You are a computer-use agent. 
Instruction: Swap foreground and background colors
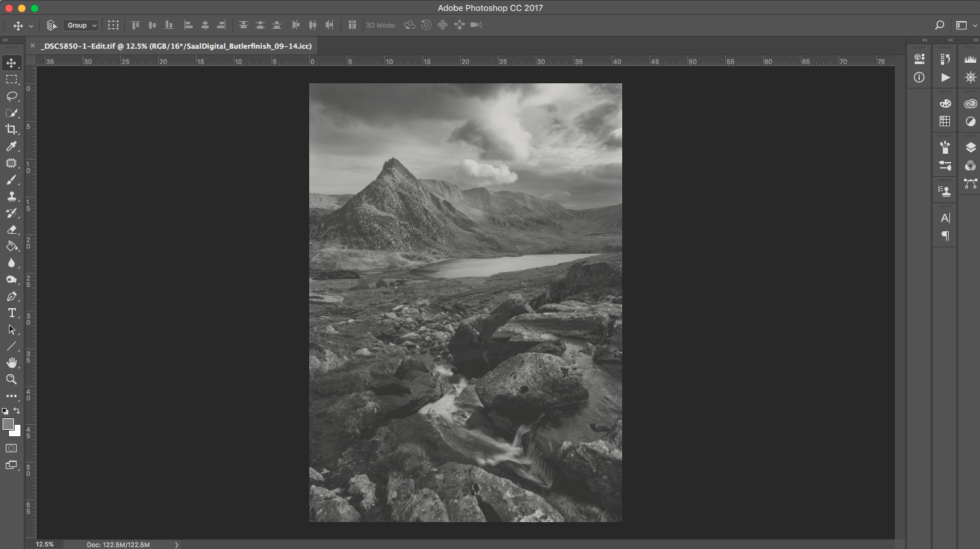tap(17, 411)
